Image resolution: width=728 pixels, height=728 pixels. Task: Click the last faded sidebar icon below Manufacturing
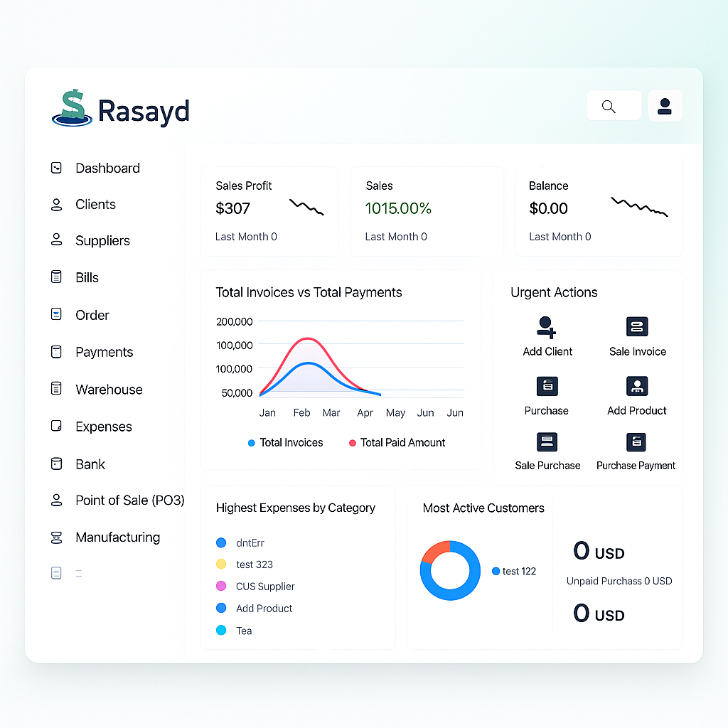coord(56,573)
